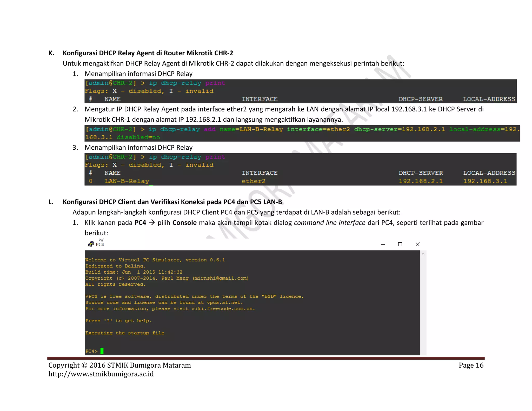Click the Copyright 2016 STMIK Bumigora Mataram text
The height and width of the screenshot is (411, 532).
[119, 365]
